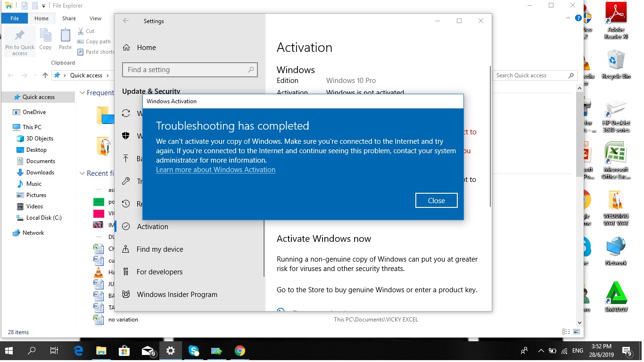The height and width of the screenshot is (362, 644).
Task: Click Copy in the ribbon
Action: 45,39
